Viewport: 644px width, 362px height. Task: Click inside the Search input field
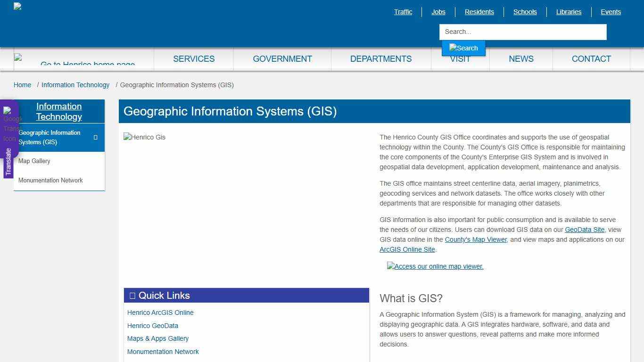[522, 32]
